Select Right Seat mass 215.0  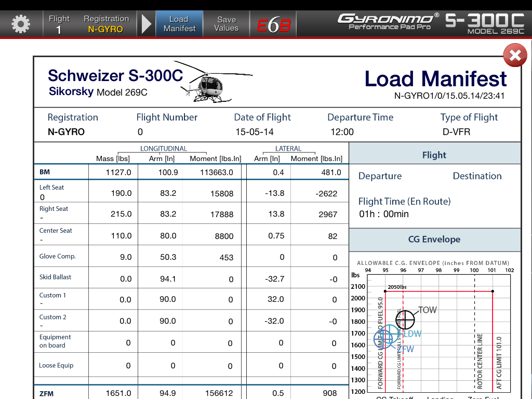tap(121, 214)
